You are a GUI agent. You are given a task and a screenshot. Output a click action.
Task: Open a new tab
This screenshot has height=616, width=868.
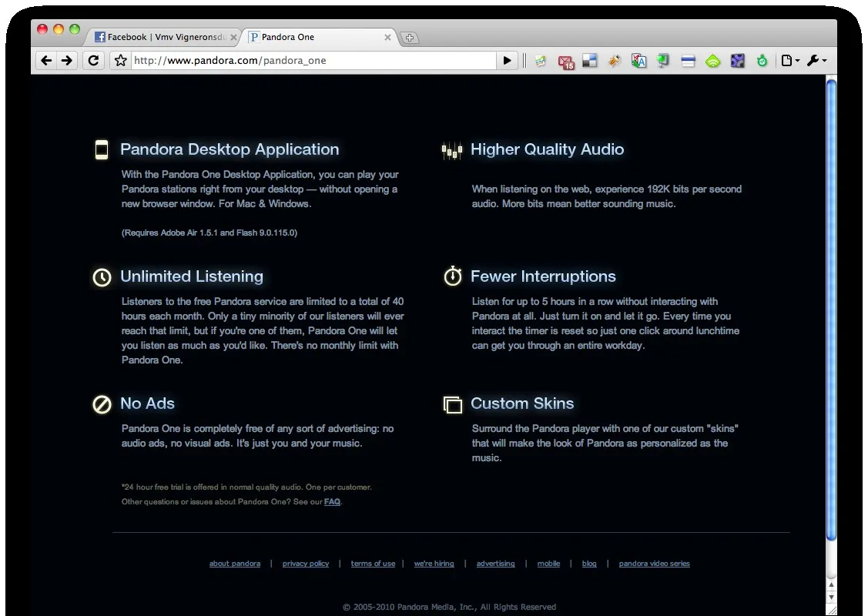410,38
